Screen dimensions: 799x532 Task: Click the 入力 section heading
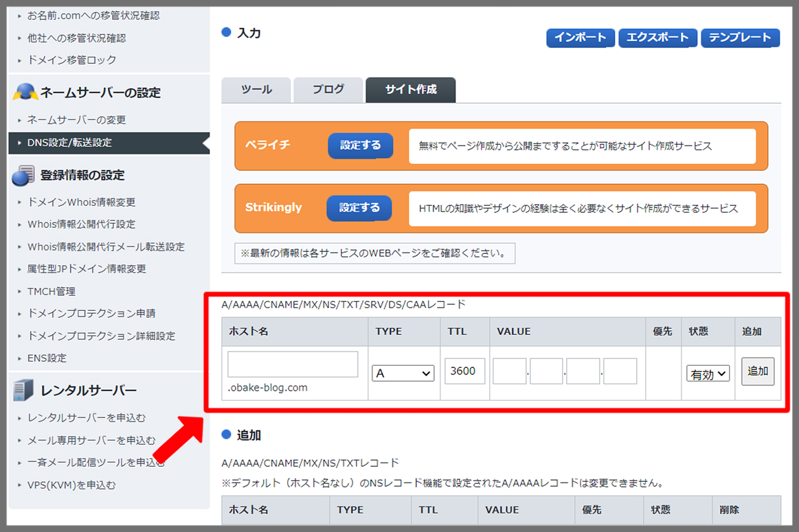pyautogui.click(x=249, y=34)
